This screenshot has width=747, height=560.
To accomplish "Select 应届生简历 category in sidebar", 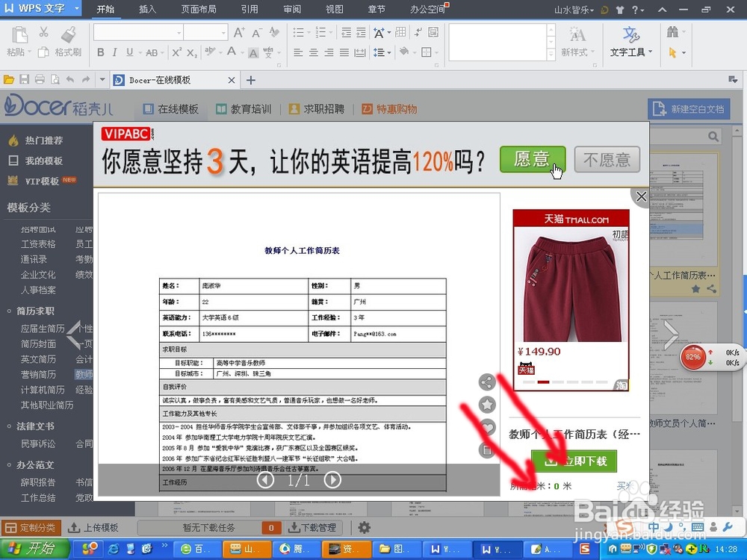I will coord(43,329).
